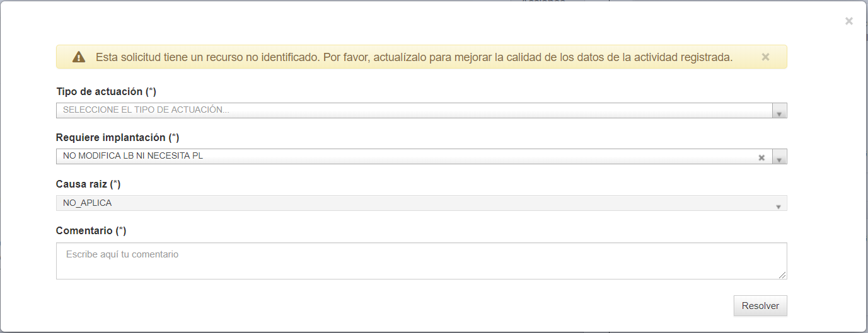Click the Resolver button

click(x=760, y=306)
